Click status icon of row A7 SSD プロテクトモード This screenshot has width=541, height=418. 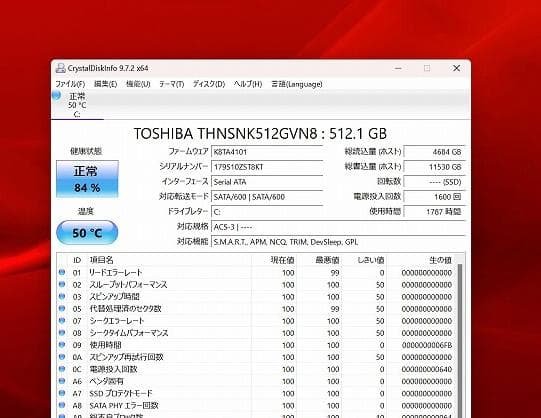click(x=62, y=393)
